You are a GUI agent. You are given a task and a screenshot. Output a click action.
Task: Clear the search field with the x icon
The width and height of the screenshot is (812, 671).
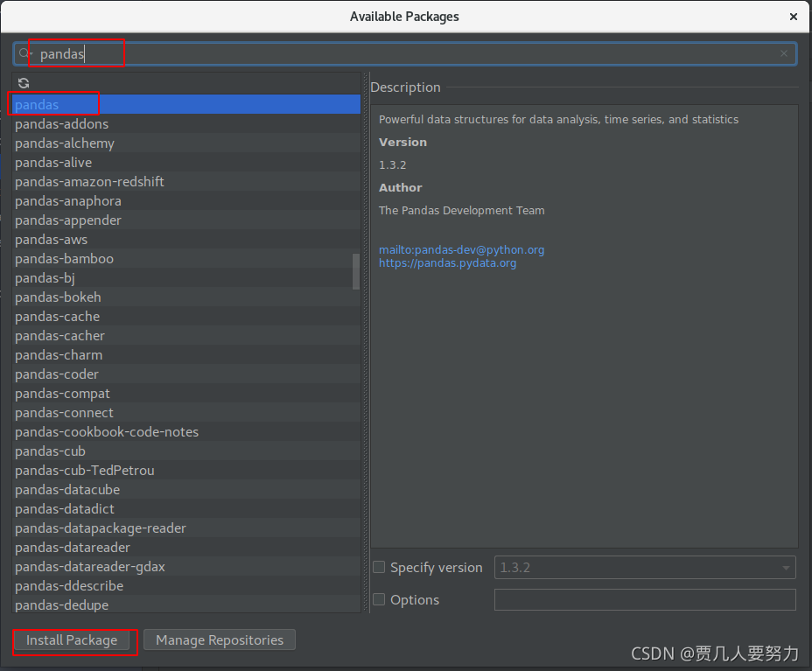click(784, 53)
